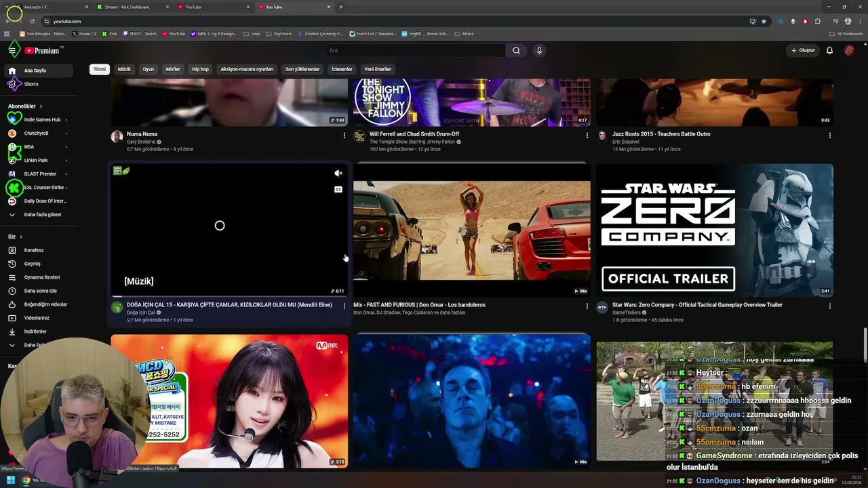Select the Hip hop filter chip
Image resolution: width=868 pixels, height=488 pixels.
(x=200, y=69)
